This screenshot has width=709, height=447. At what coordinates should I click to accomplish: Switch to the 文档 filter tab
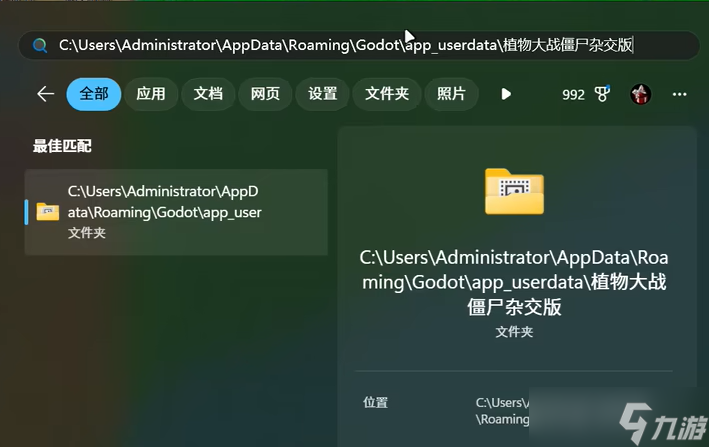208,94
